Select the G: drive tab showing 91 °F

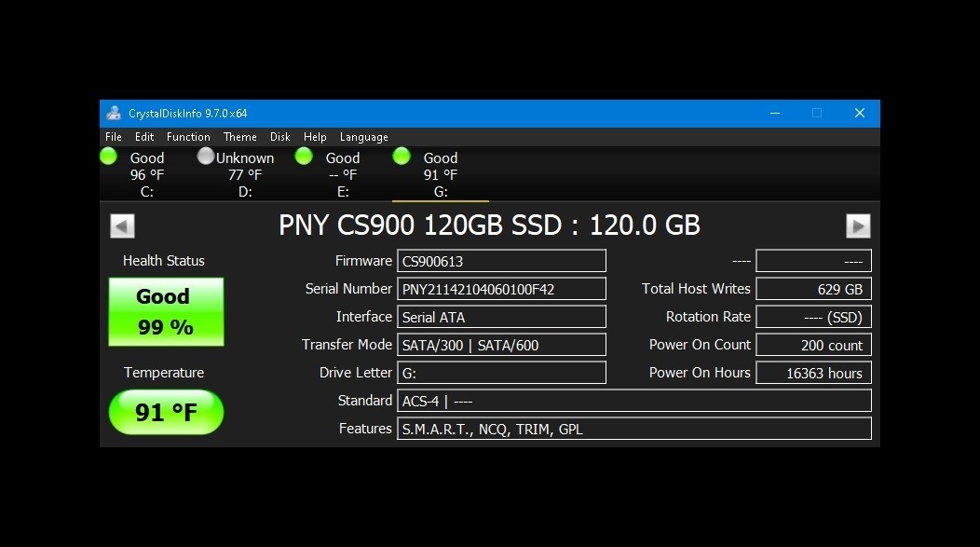coord(441,174)
